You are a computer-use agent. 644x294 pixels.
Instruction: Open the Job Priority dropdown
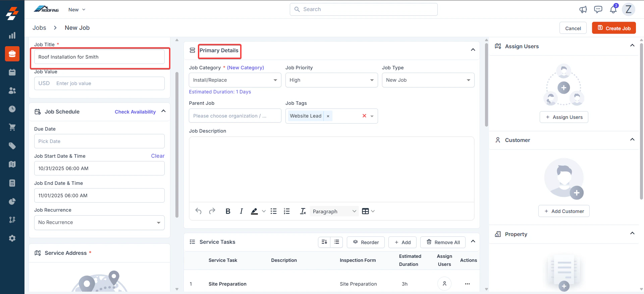click(x=332, y=80)
